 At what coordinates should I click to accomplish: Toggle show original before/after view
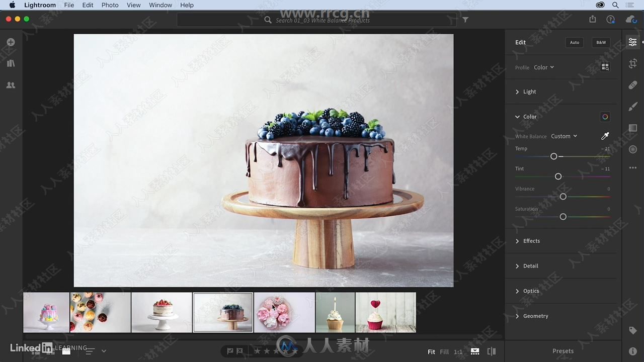tap(492, 351)
